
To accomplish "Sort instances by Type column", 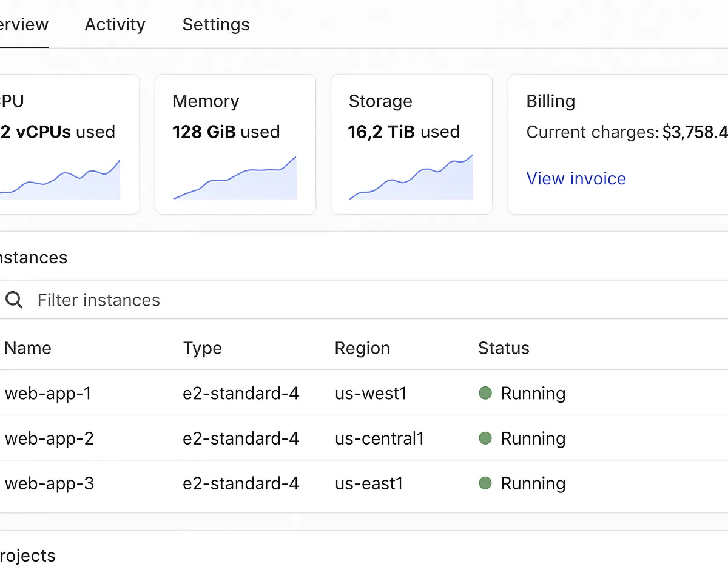I will click(202, 348).
